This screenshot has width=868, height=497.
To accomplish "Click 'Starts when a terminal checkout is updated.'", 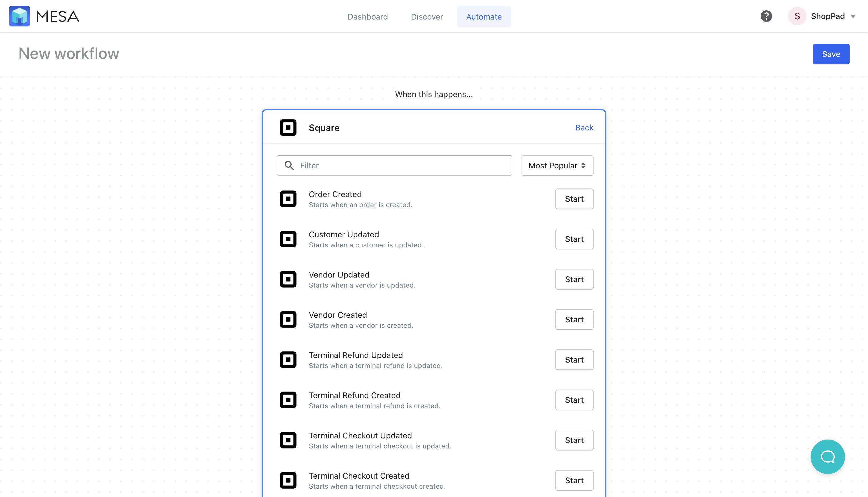I will pos(379,446).
